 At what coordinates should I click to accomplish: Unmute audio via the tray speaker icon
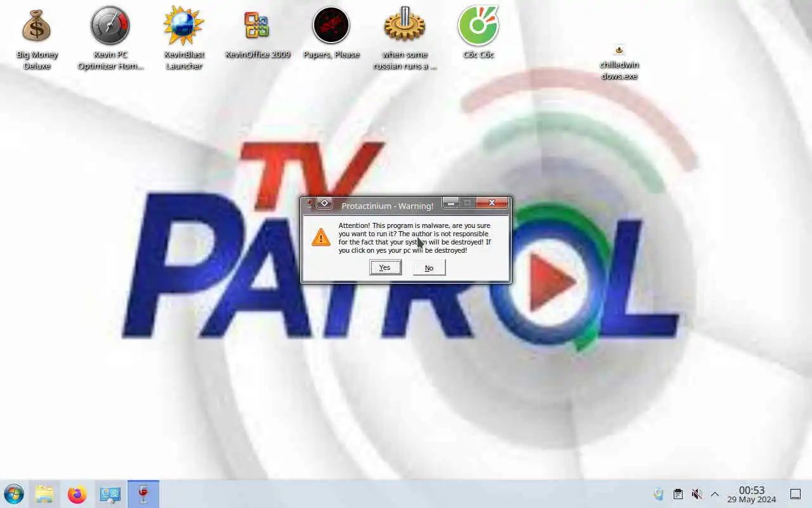point(697,494)
